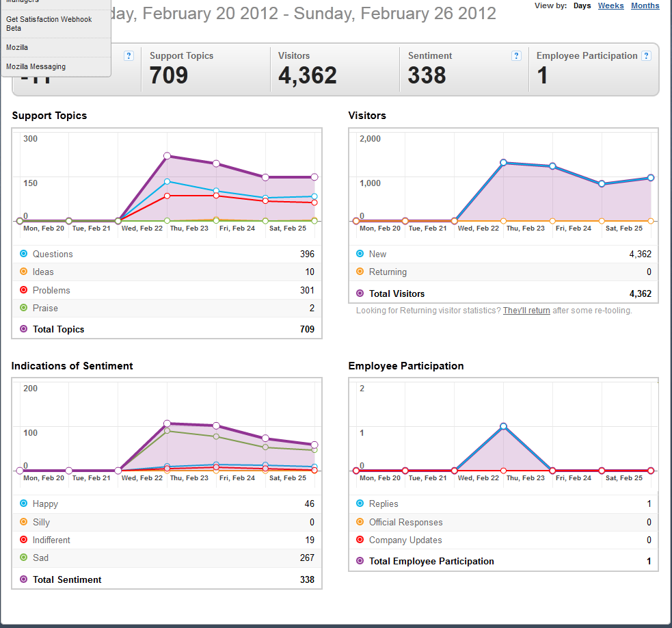Click the blue Questions legend marker
The width and height of the screenshot is (672, 628).
23,254
